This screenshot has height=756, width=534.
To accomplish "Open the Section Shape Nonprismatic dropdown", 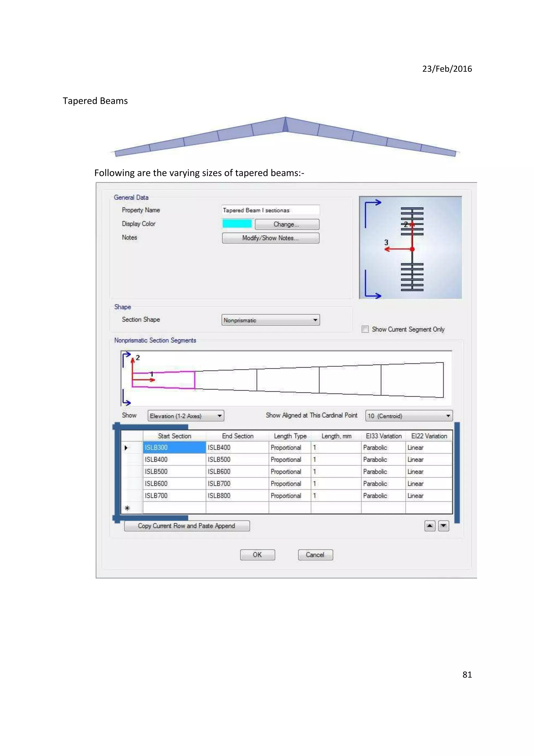I will (270, 320).
